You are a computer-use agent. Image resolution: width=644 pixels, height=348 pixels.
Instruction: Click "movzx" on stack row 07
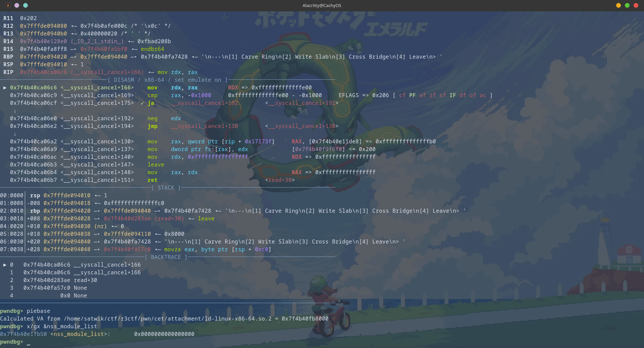click(173, 249)
